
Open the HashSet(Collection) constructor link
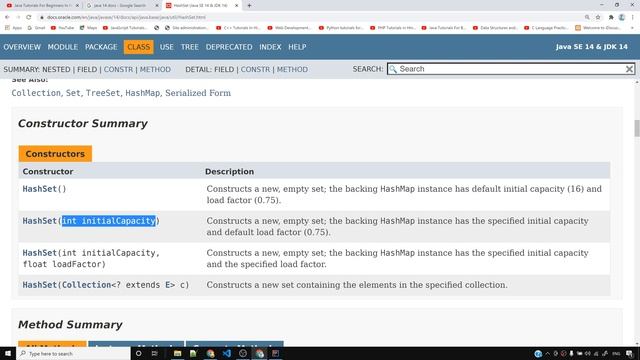click(x=40, y=285)
